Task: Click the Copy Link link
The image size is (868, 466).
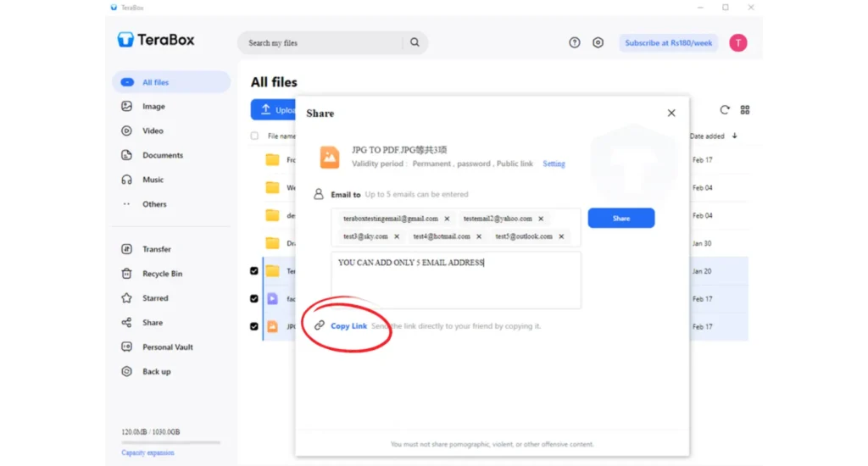Action: (348, 326)
